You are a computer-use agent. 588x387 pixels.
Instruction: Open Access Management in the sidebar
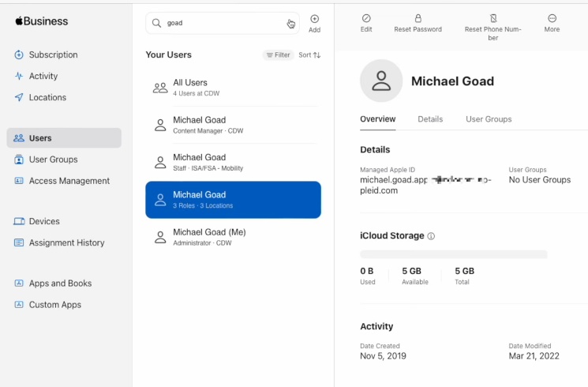(x=62, y=181)
